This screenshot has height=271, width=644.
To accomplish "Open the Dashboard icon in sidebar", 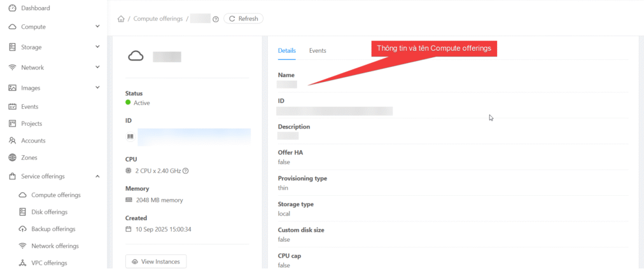I will point(13,8).
